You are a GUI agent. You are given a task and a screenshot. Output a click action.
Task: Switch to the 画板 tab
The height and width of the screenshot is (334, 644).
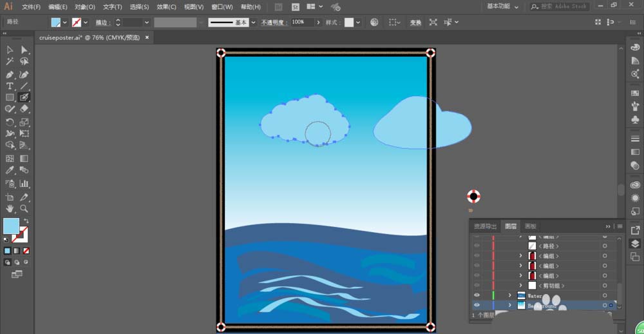531,226
